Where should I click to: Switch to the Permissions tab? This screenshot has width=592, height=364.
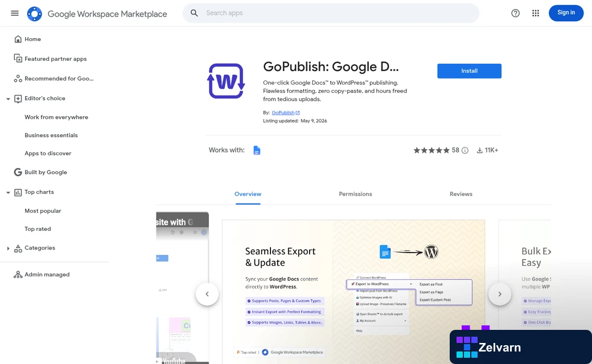(355, 194)
